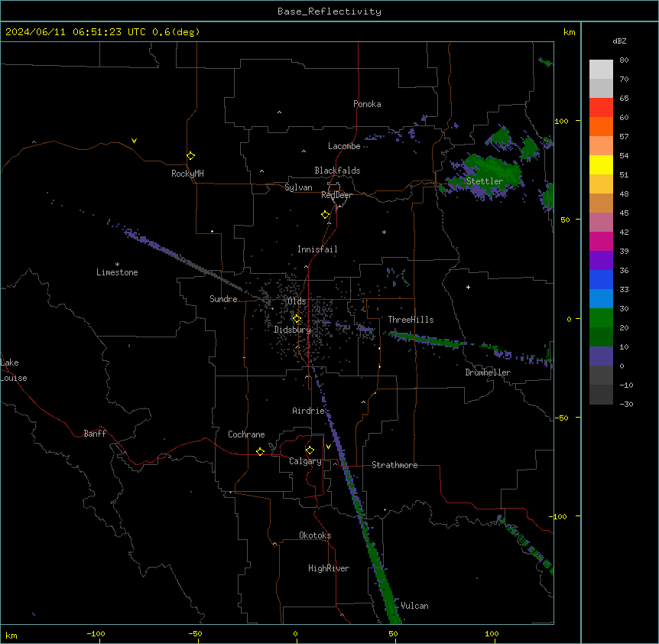Viewport: 659px width, 644px height.
Task: Select the Sundre label
Action: coord(223,299)
